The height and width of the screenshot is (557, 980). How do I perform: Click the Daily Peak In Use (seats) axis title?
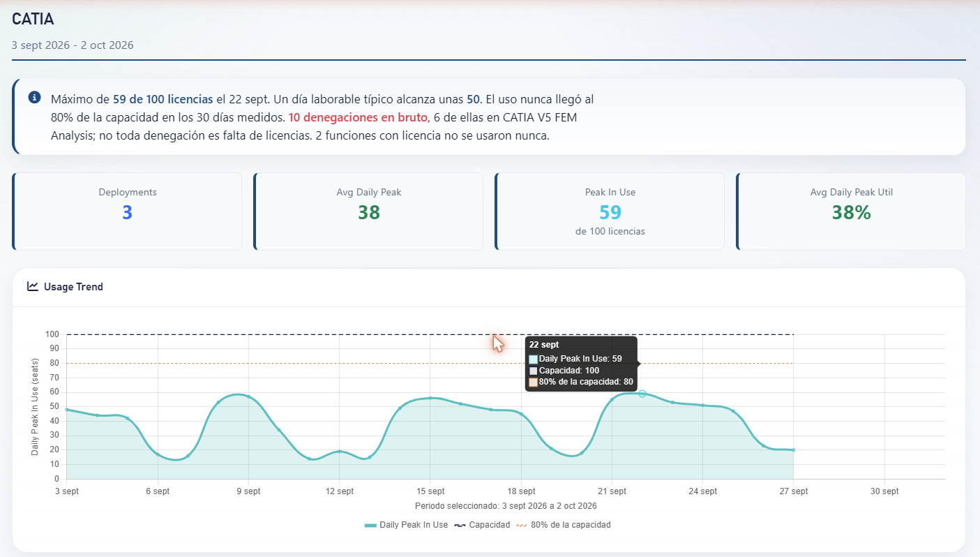[35, 406]
